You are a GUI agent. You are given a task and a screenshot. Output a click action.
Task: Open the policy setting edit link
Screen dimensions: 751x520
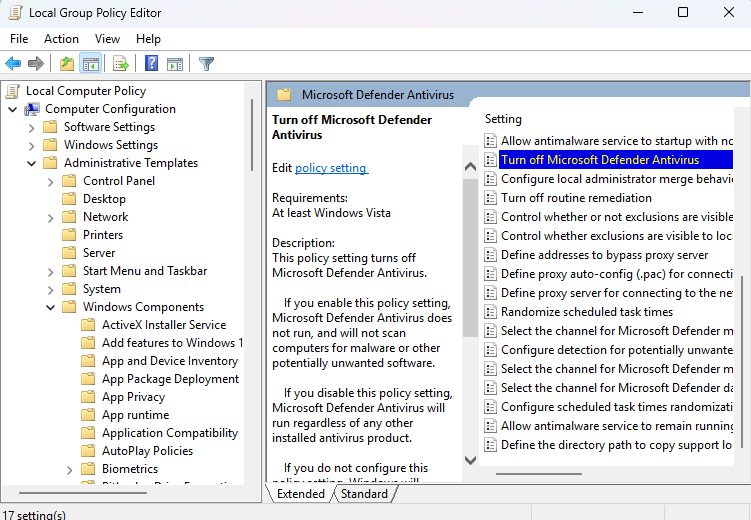(331, 168)
